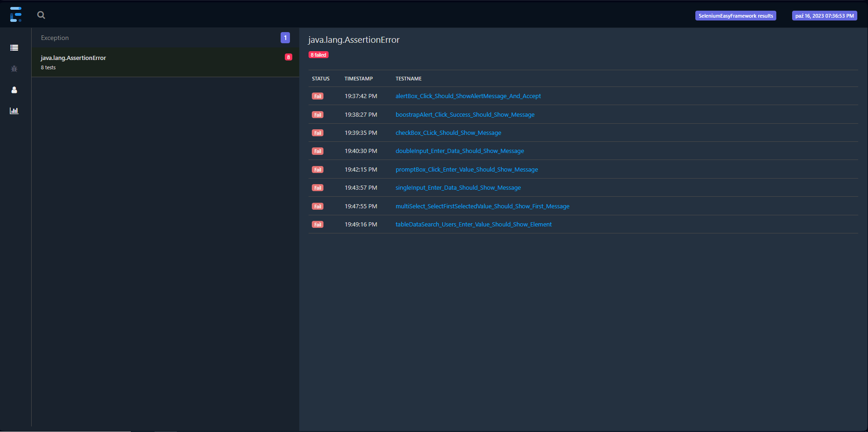Click the 19:40:30 PM timestamp cell
Viewport: 868px width, 432px height.
(x=361, y=151)
